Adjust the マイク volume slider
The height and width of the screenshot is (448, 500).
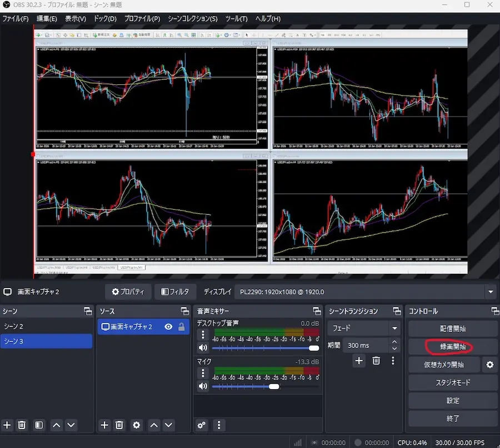pos(273,386)
